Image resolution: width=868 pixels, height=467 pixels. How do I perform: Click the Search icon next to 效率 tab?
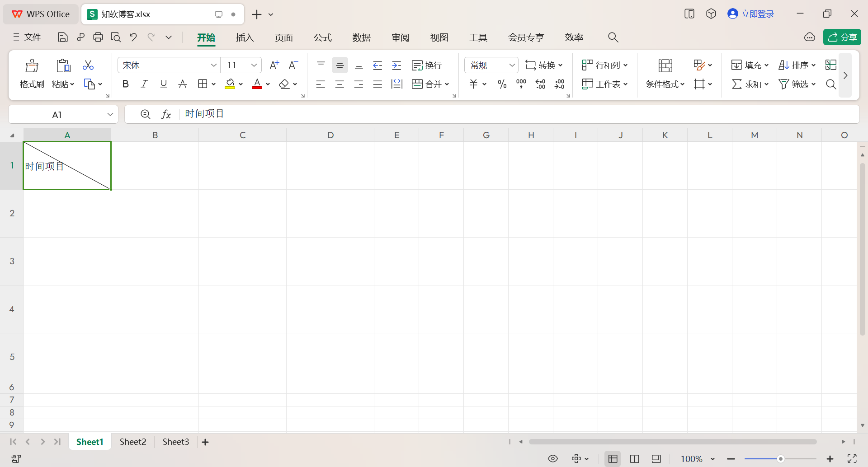tap(613, 37)
